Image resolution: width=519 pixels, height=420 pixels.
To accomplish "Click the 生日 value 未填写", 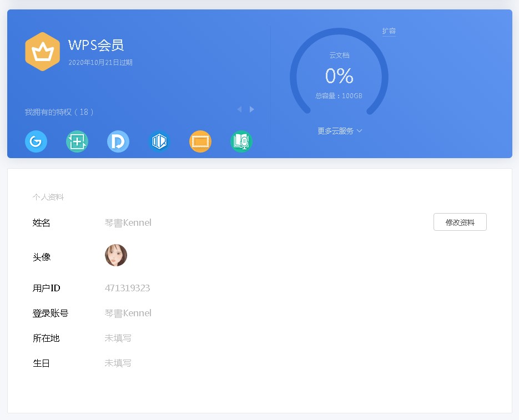I will pos(118,363).
